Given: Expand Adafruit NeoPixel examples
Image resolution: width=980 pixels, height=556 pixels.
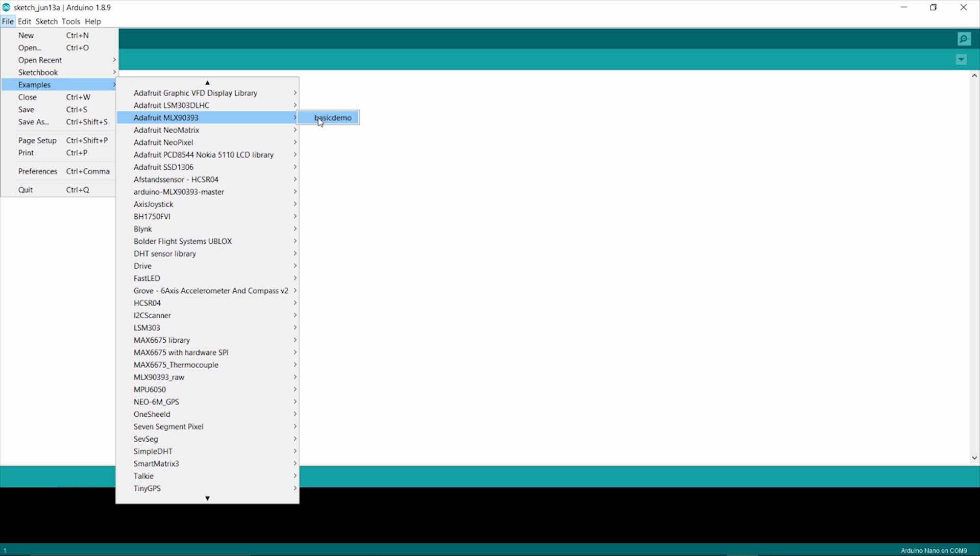Looking at the screenshot, I should (208, 142).
